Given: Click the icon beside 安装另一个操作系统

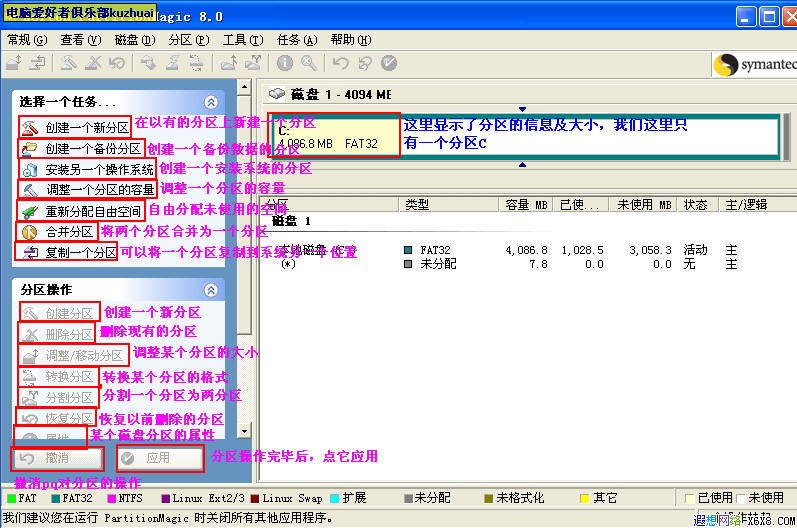Looking at the screenshot, I should click(30, 169).
